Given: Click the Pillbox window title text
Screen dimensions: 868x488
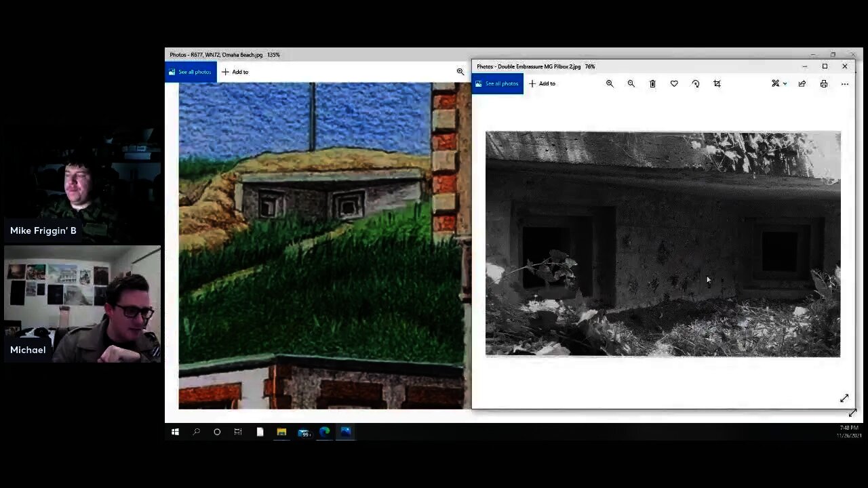Looking at the screenshot, I should [536, 66].
